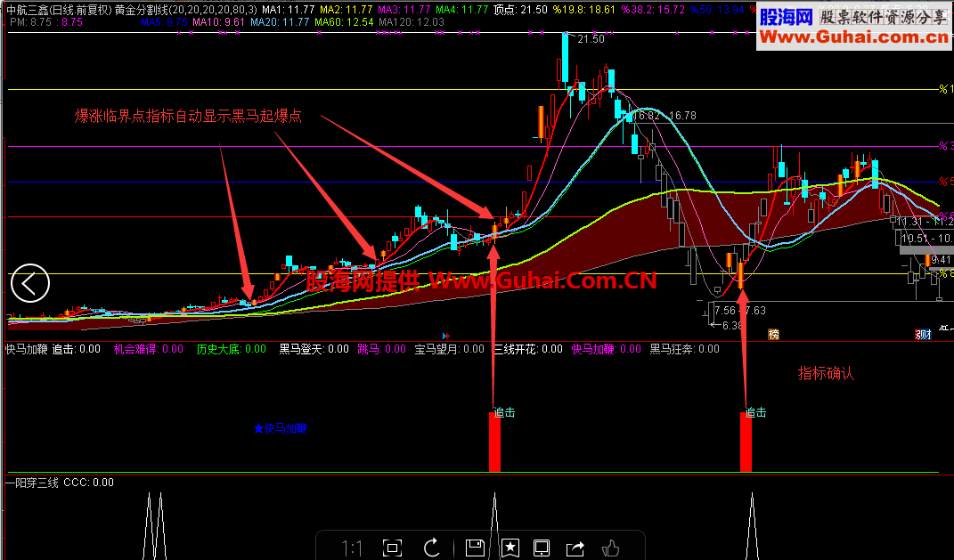The width and height of the screenshot is (954, 560).
Task: Click the green MA4: 11.77 value
Action: pyautogui.click(x=461, y=10)
